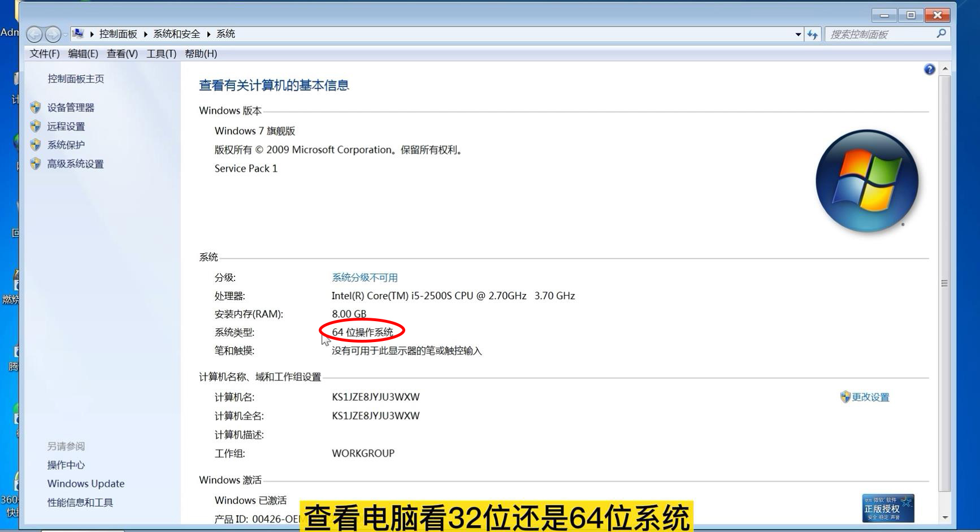Click the Windows 已激活 status text

[x=250, y=500]
